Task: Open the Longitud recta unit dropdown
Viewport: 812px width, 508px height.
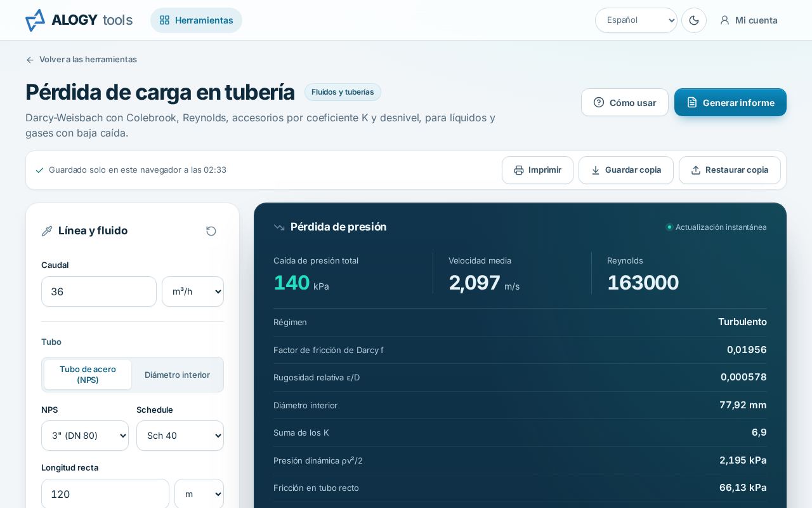Action: point(199,494)
